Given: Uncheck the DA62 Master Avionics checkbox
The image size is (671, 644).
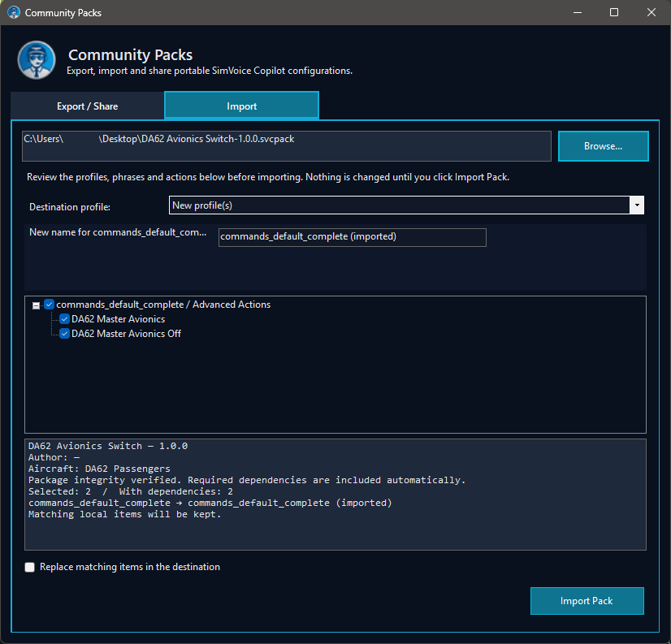Looking at the screenshot, I should tap(65, 319).
